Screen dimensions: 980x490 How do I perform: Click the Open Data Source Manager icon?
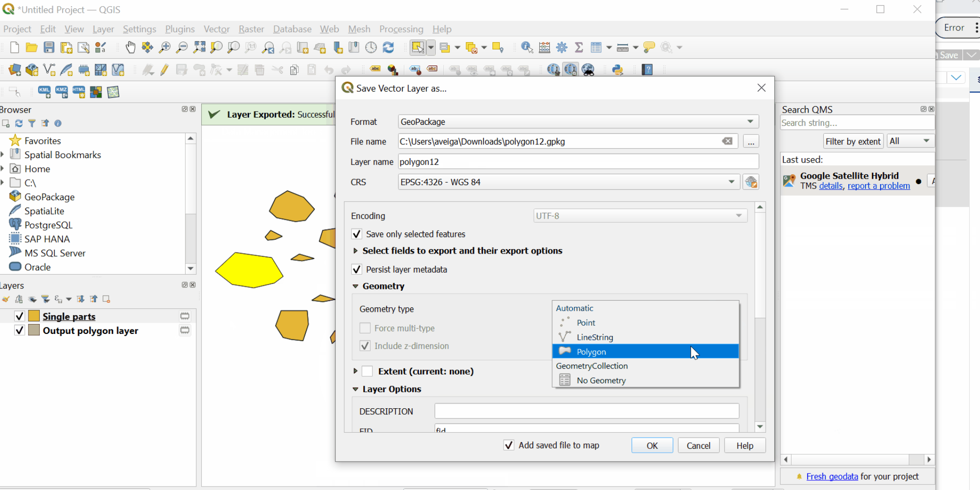click(15, 70)
